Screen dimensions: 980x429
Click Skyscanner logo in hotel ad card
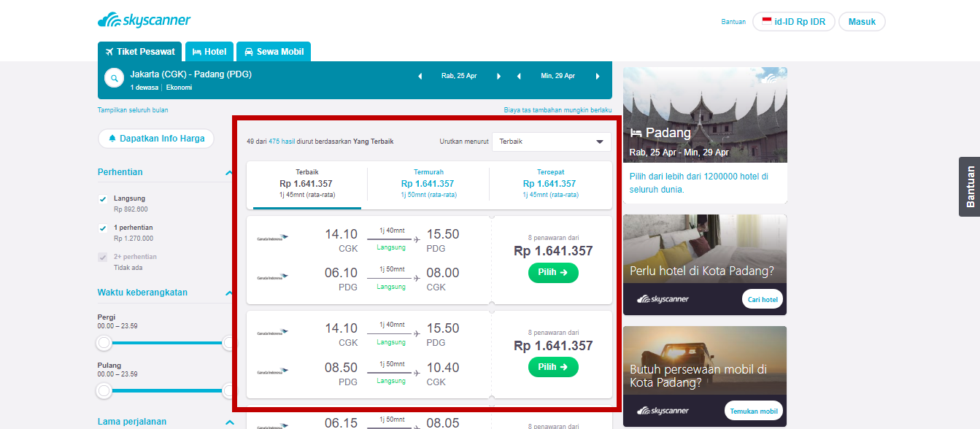tap(663, 299)
